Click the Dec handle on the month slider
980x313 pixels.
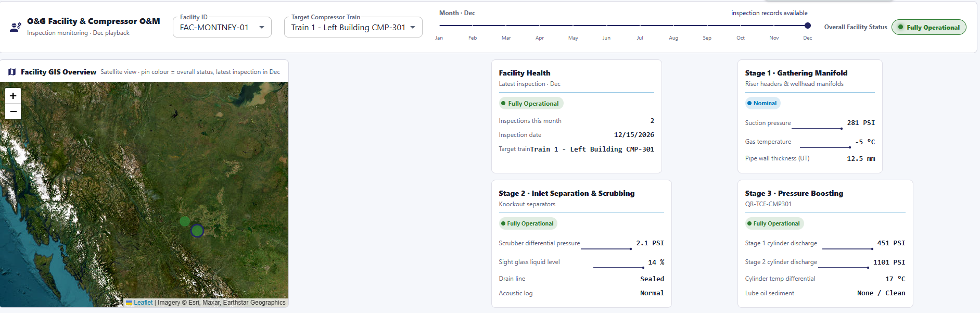[x=807, y=26]
